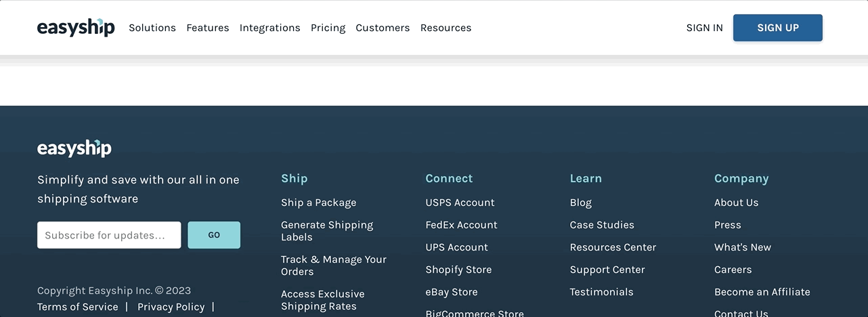Screen dimensions: 868x317
Task: Open the Privacy Policy link
Action: point(171,307)
